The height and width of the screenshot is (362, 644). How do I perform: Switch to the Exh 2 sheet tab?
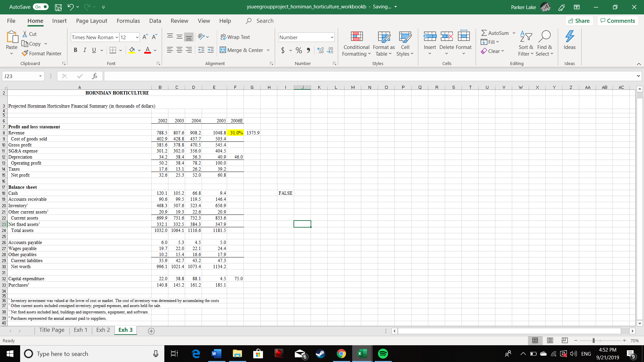[103, 330]
